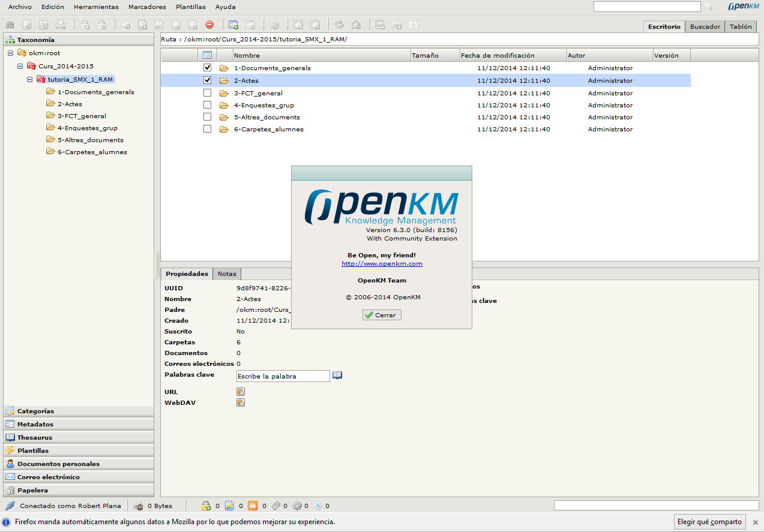Open the www.openkm.com link
This screenshot has height=532, width=764.
tap(382, 263)
